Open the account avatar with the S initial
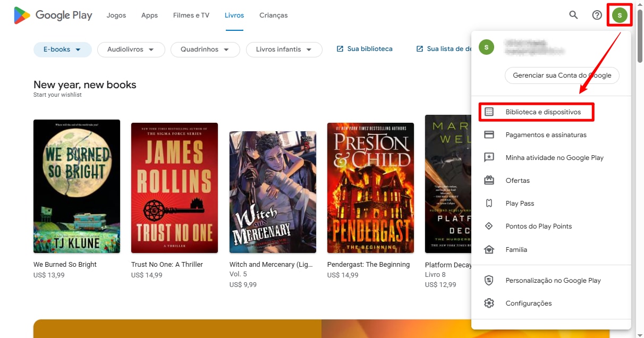The image size is (644, 338). pyautogui.click(x=620, y=15)
